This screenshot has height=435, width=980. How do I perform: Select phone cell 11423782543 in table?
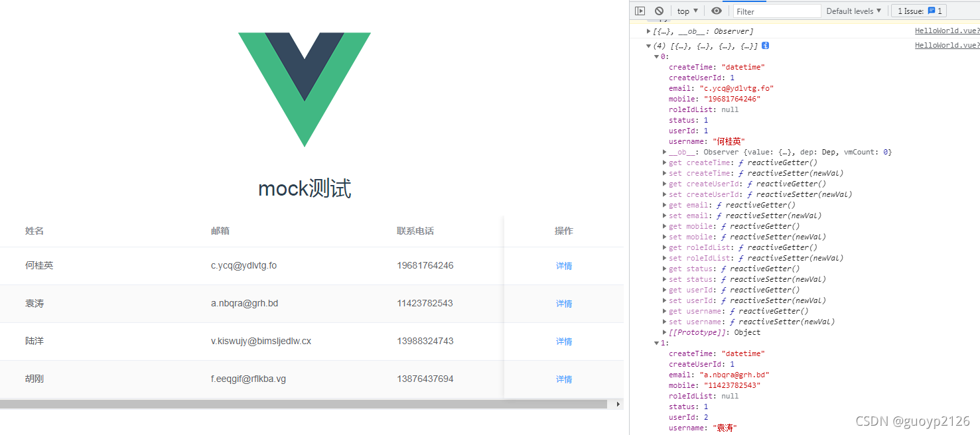(x=425, y=303)
